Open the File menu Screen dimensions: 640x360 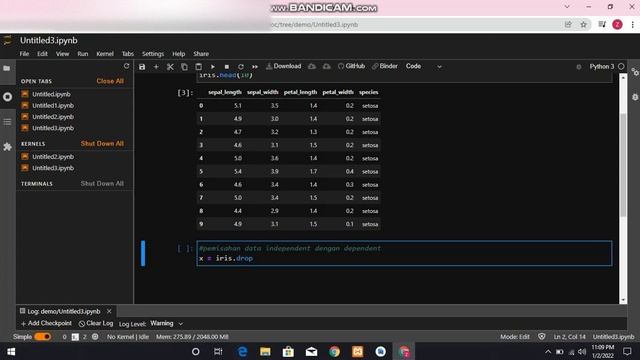point(24,54)
